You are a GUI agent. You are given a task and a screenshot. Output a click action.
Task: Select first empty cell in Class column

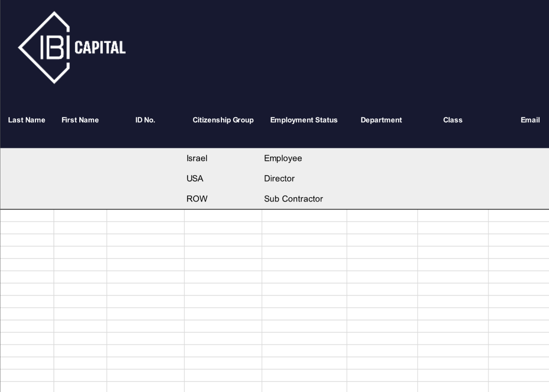click(x=453, y=215)
